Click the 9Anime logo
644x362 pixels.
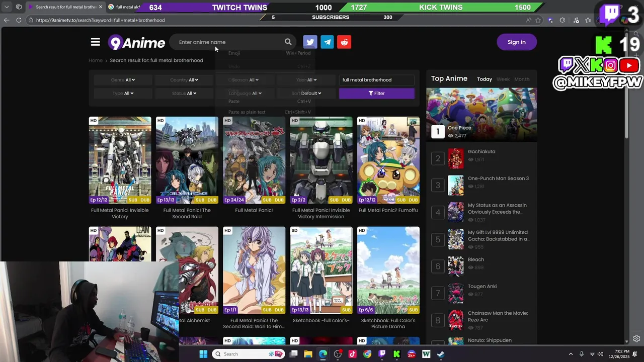tap(136, 42)
